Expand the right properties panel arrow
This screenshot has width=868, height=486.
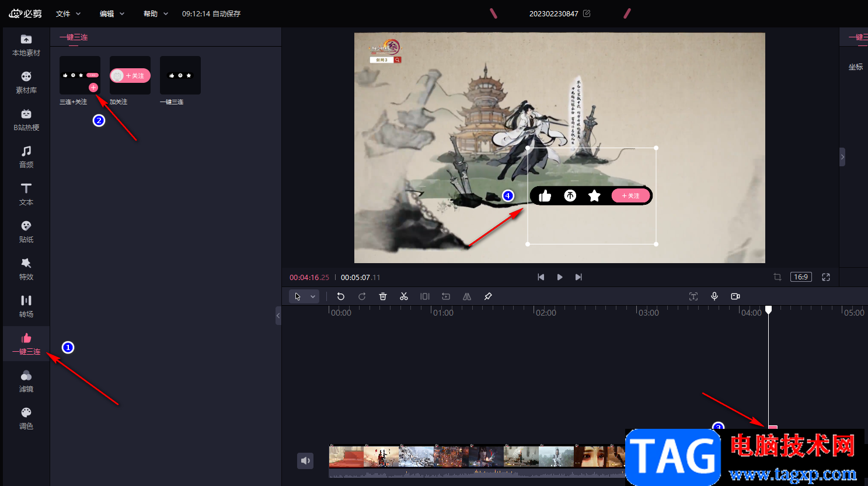point(842,157)
